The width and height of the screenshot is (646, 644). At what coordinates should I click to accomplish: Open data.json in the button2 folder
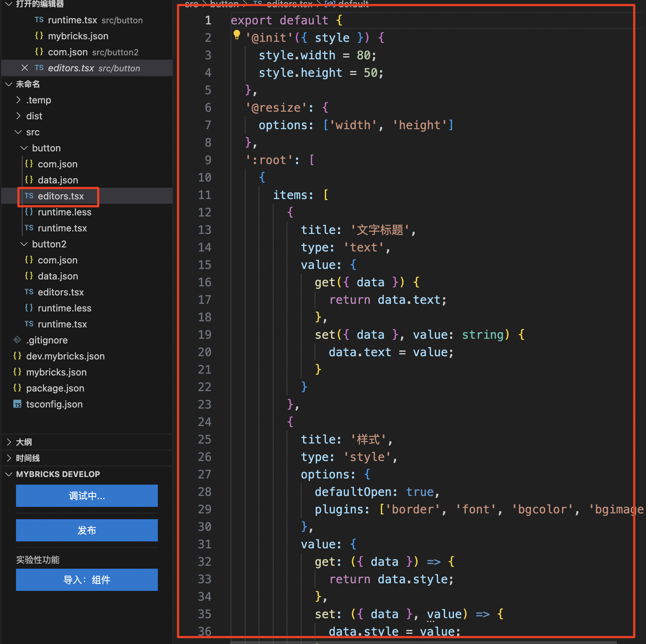[87, 276]
